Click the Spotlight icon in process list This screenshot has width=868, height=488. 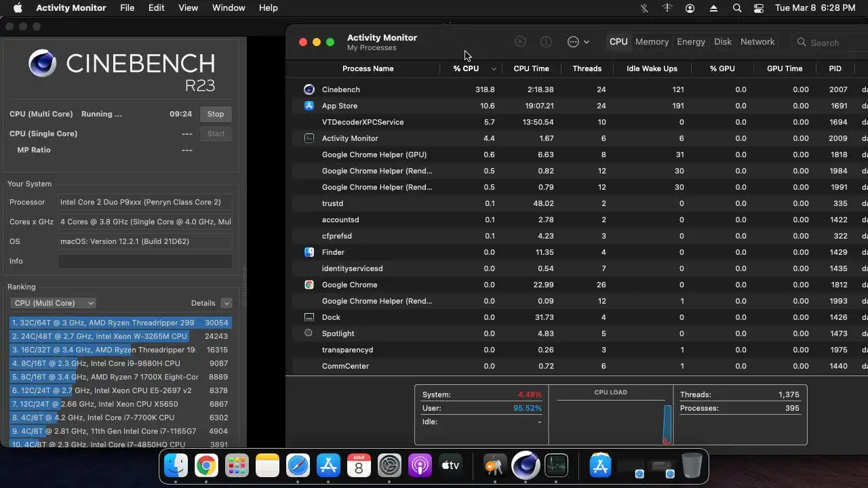pos(309,333)
